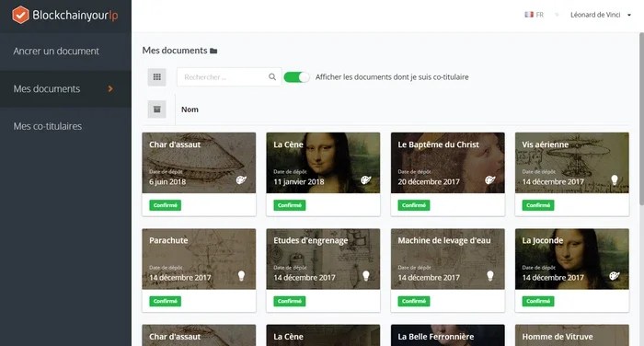Image resolution: width=644 pixels, height=346 pixels.
Task: Click Etudes d'engrenage title
Action: (311, 240)
